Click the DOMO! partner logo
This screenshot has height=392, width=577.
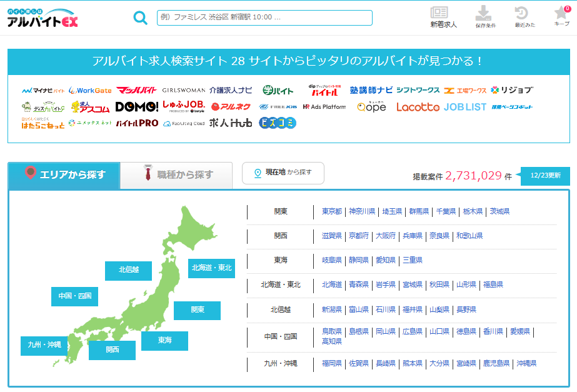point(137,107)
